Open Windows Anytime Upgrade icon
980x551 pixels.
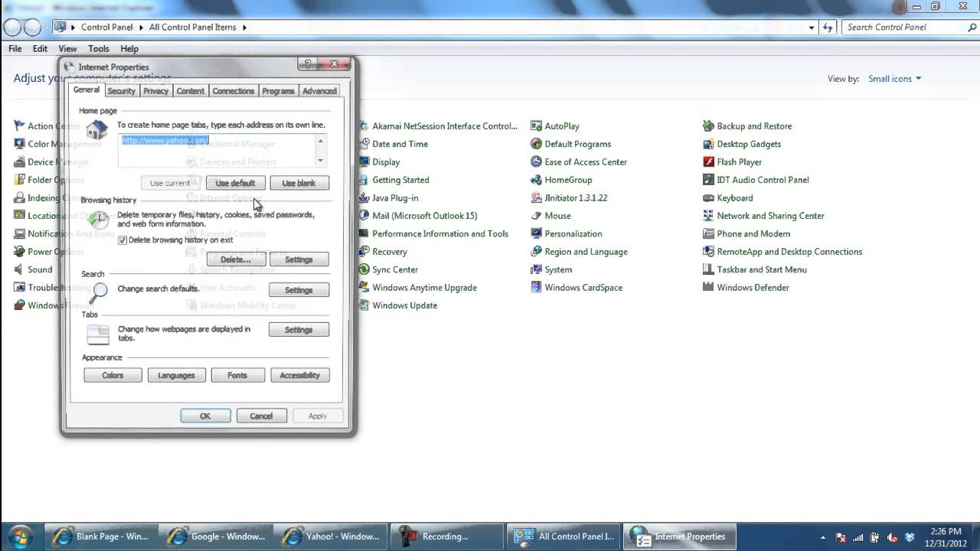point(418,288)
